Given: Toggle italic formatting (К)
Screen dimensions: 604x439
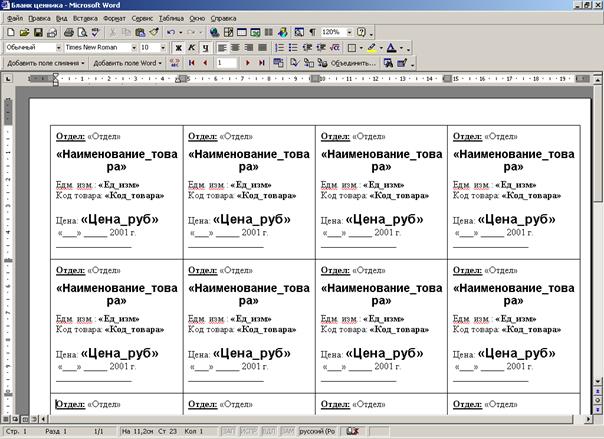Looking at the screenshot, I should coord(192,47).
